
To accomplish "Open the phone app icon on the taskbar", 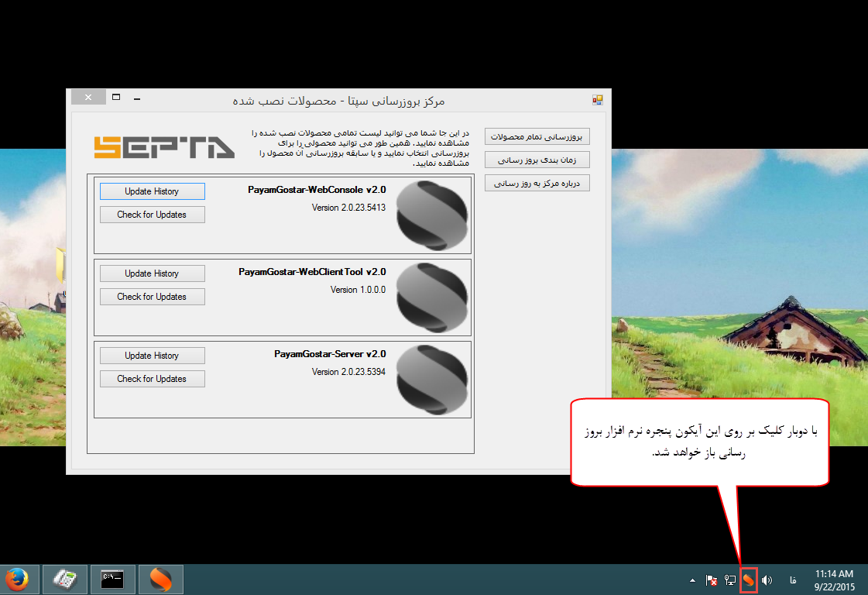I will (65, 580).
